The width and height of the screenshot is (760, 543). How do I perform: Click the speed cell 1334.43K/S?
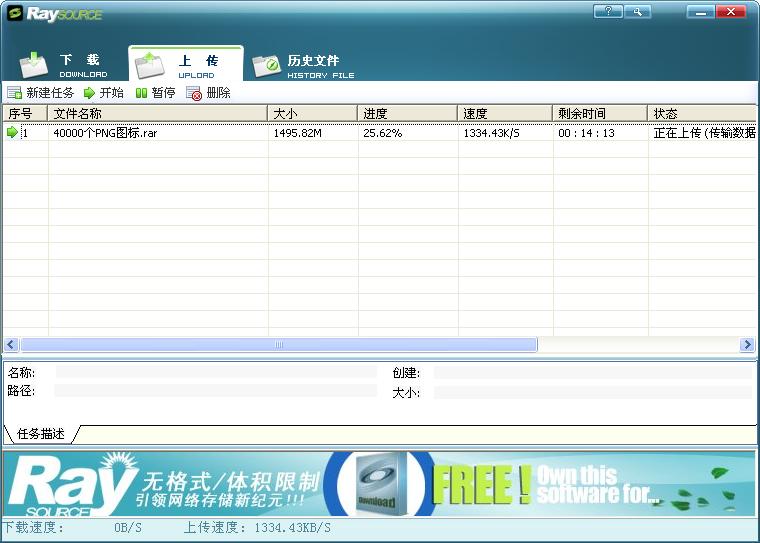tap(491, 133)
